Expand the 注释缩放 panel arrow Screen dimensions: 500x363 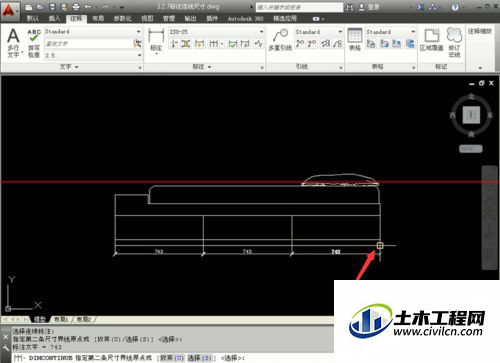(480, 68)
